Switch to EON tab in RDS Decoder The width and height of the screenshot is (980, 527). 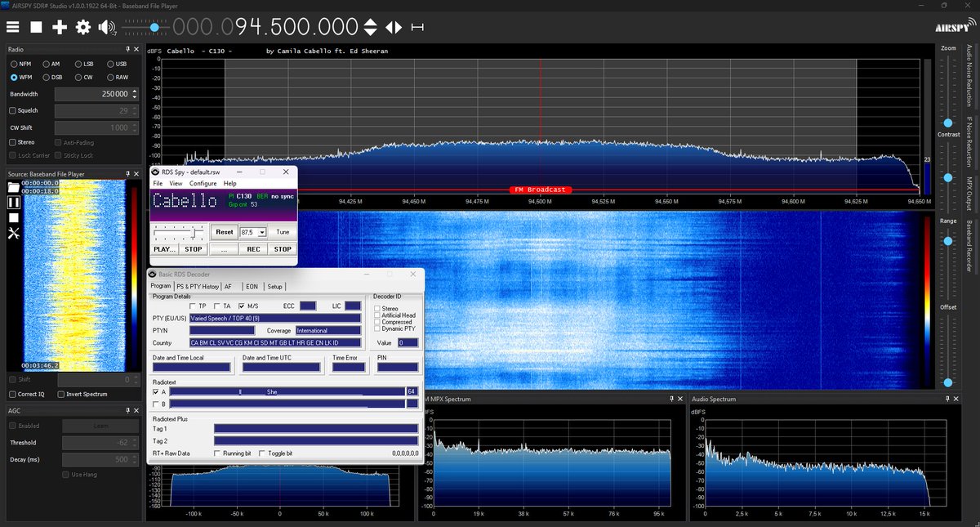[x=252, y=287]
